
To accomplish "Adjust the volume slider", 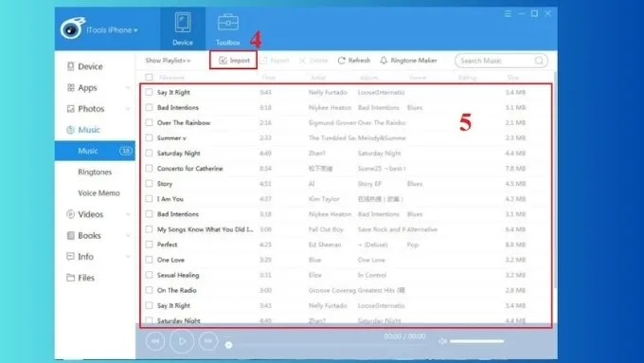I will point(476,341).
